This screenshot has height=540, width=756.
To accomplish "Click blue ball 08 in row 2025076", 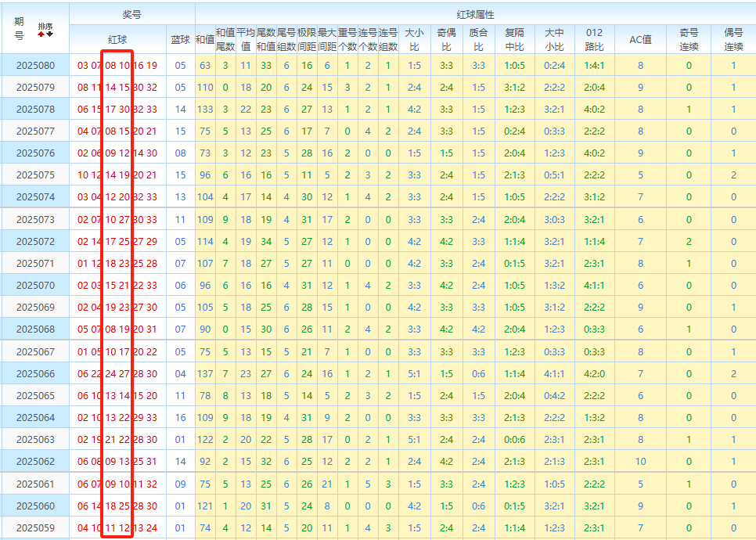I will click(180, 153).
